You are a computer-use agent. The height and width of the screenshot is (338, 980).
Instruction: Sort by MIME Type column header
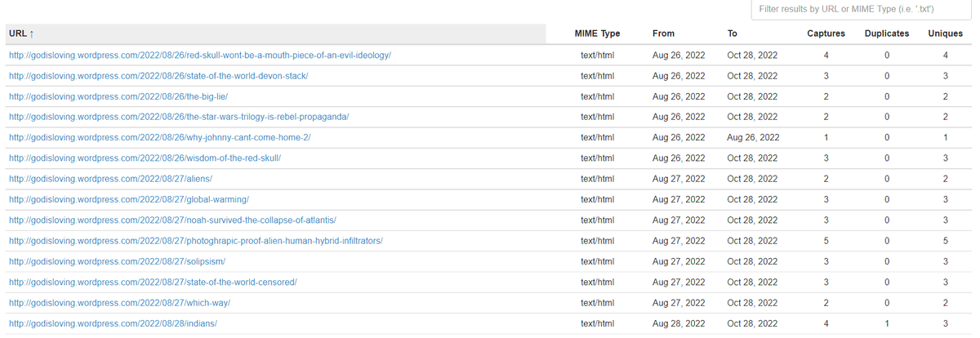click(598, 33)
